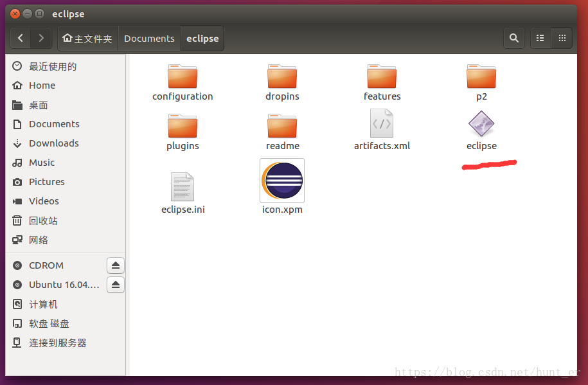Eject the CDROM drive
The height and width of the screenshot is (385, 588).
(116, 265)
